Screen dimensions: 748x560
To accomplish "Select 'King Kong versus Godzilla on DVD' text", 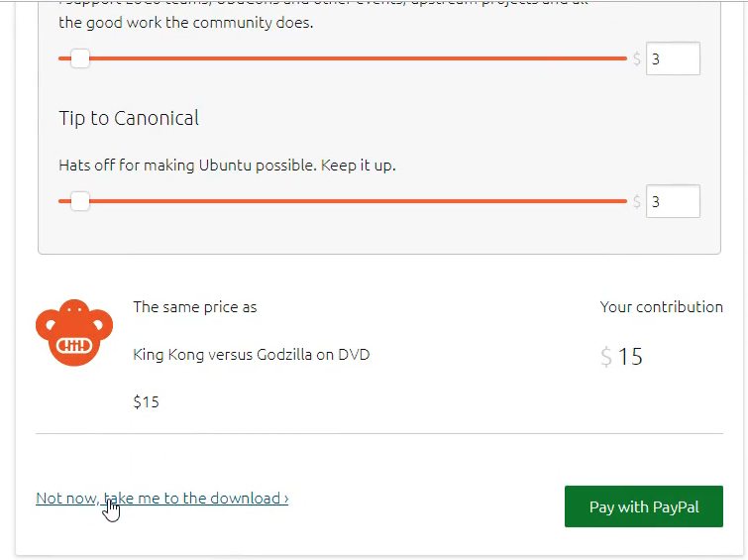I will click(252, 355).
